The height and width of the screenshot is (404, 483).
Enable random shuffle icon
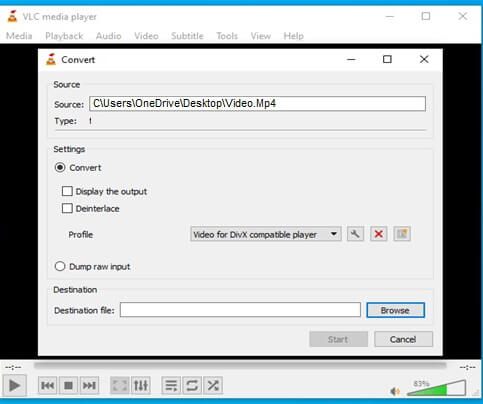click(213, 386)
